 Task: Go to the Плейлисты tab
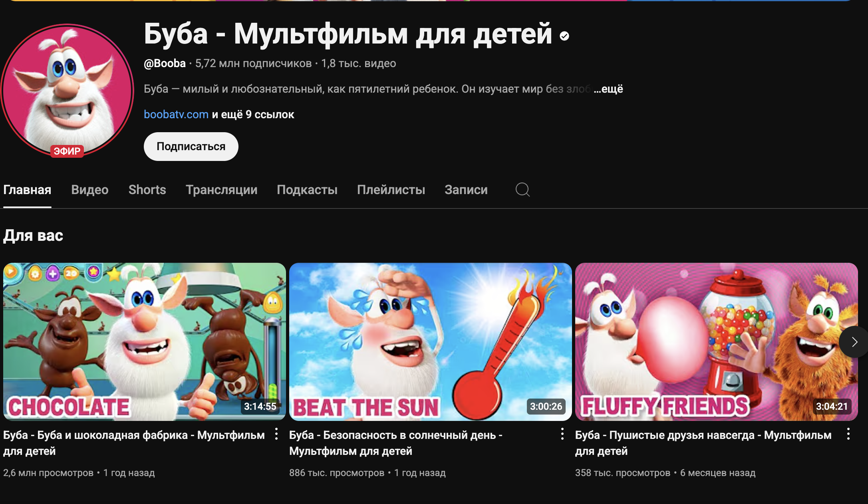[x=391, y=190]
